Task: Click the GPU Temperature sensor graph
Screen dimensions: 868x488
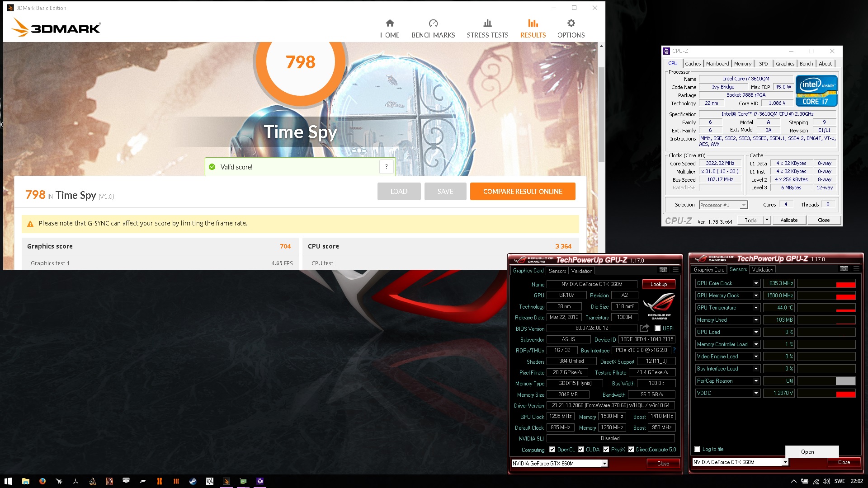Action: (x=826, y=308)
